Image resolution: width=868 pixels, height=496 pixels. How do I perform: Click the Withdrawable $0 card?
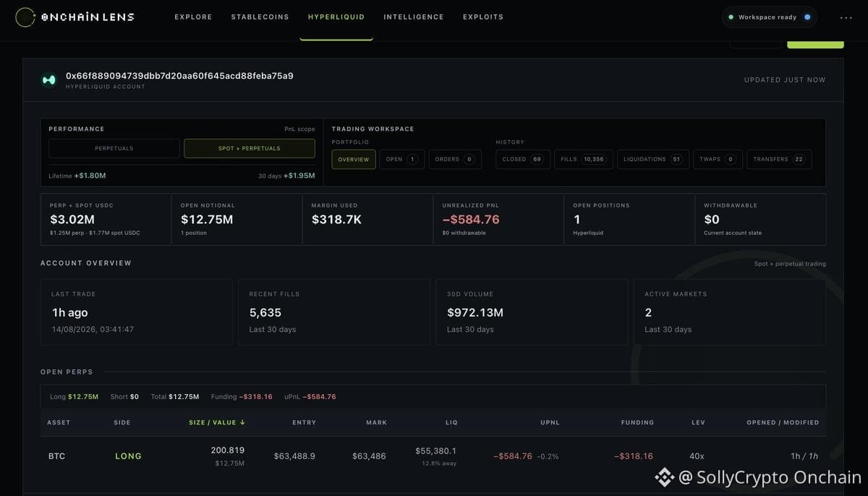[760, 219]
